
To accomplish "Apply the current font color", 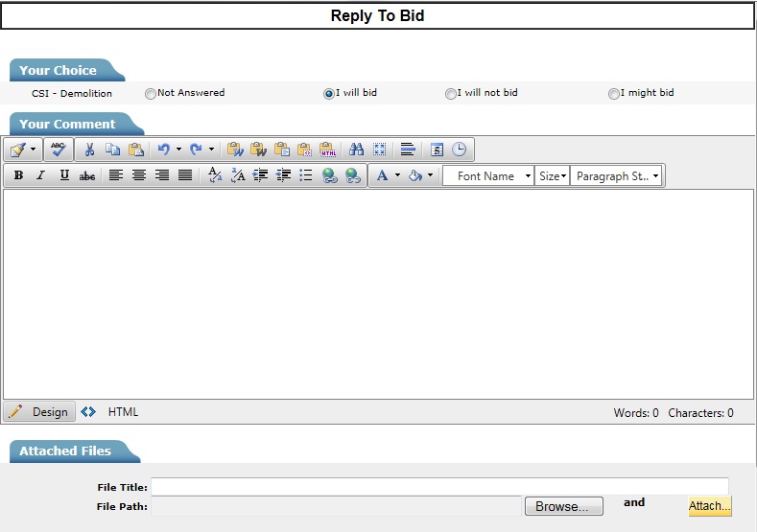I will point(382,175).
